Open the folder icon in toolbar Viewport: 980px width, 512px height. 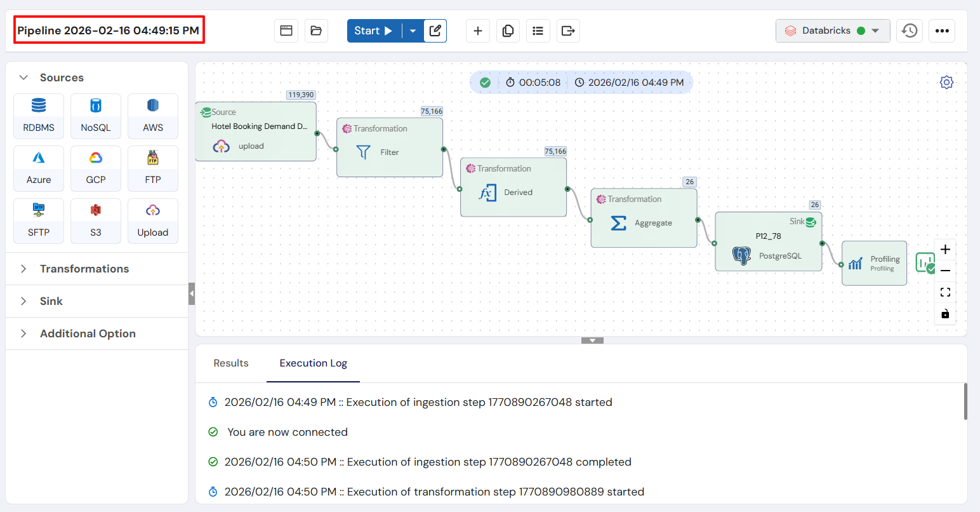[x=316, y=30]
